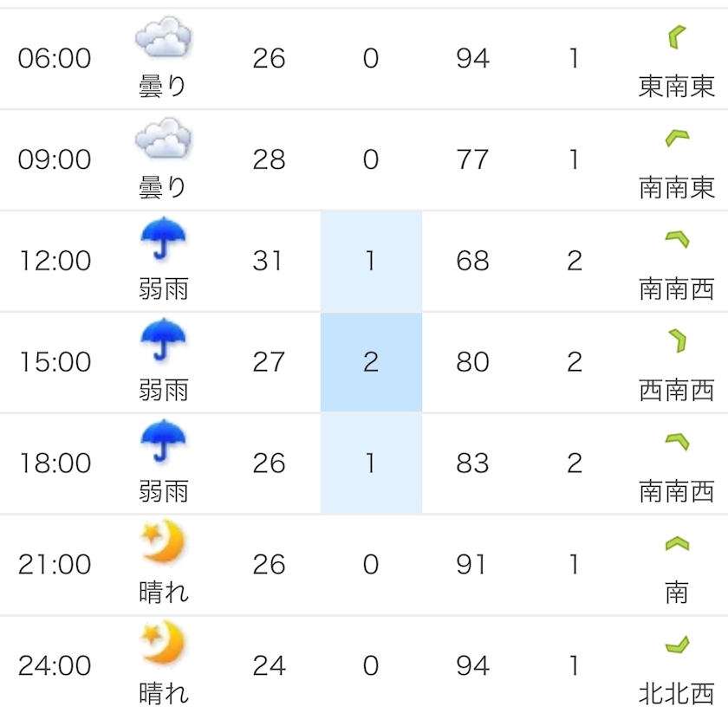Click the humidity value 77 at 09:00
Image resolution: width=728 pixels, height=713 pixels.
[472, 160]
